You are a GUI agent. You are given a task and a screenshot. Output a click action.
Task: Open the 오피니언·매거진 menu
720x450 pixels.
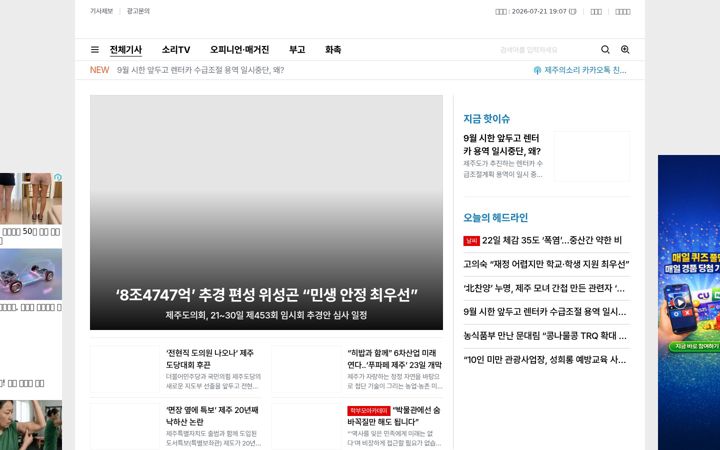point(240,50)
